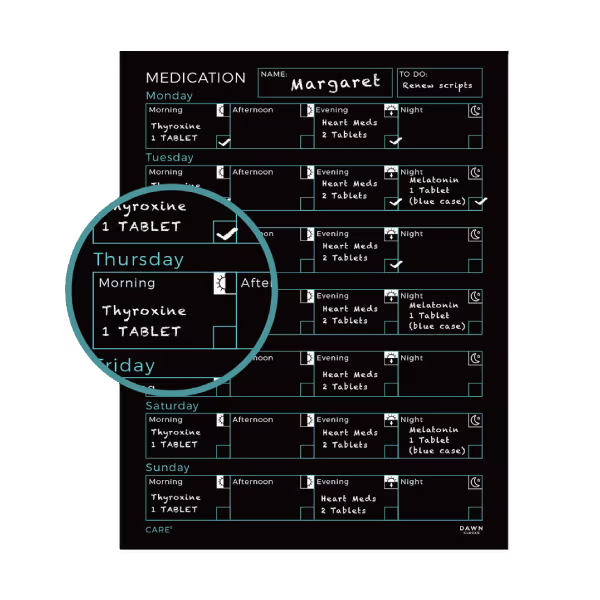
Task: Click the DAWN logo in the corner
Action: [470, 530]
